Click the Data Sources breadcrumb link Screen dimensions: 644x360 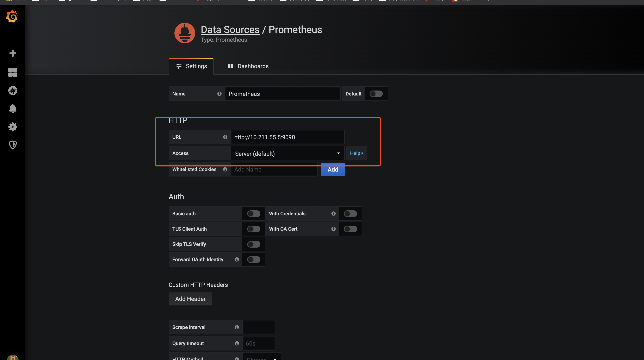(x=230, y=30)
